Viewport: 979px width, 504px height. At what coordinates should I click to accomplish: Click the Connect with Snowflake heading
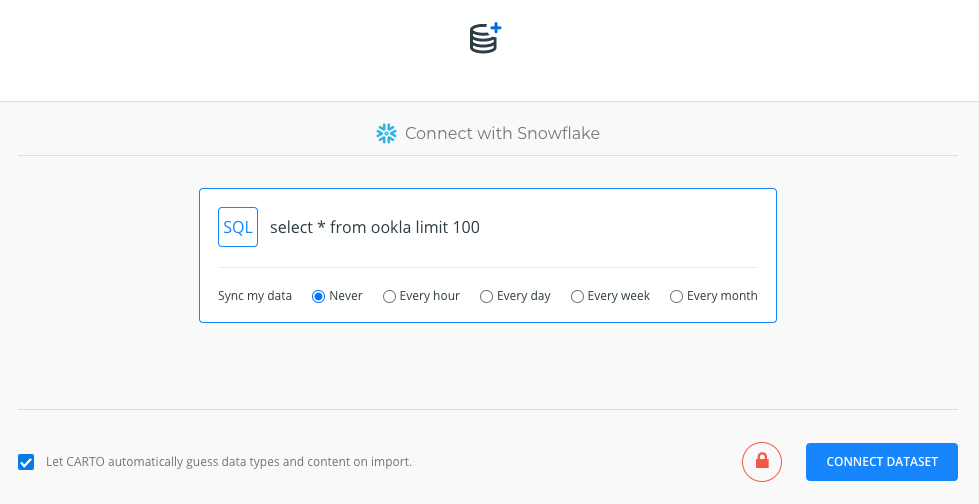pos(502,133)
